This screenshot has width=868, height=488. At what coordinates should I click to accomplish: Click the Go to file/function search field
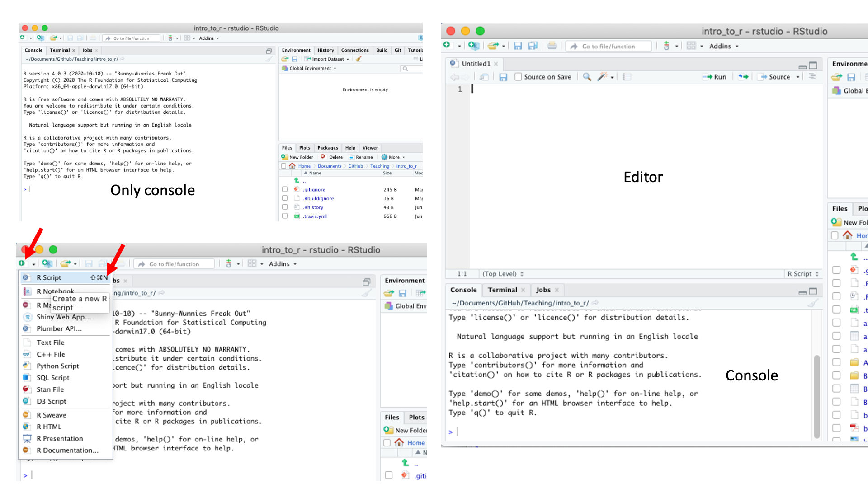click(x=609, y=46)
